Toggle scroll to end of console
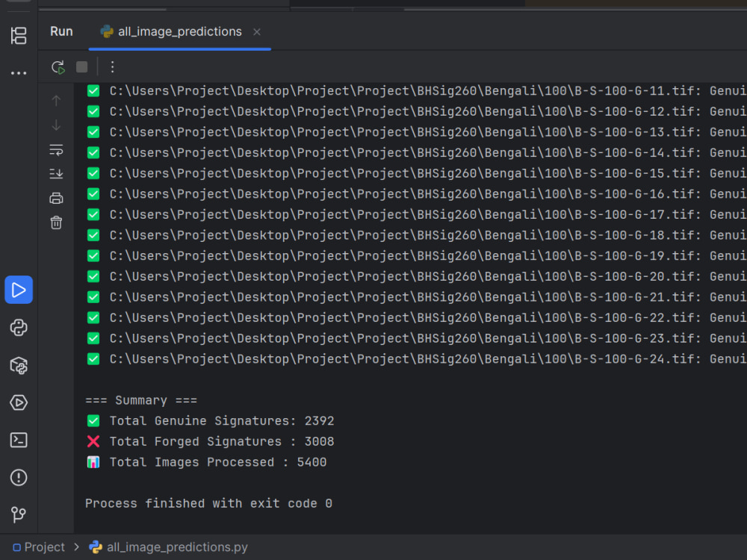Viewport: 747px width, 560px height. 56,174
